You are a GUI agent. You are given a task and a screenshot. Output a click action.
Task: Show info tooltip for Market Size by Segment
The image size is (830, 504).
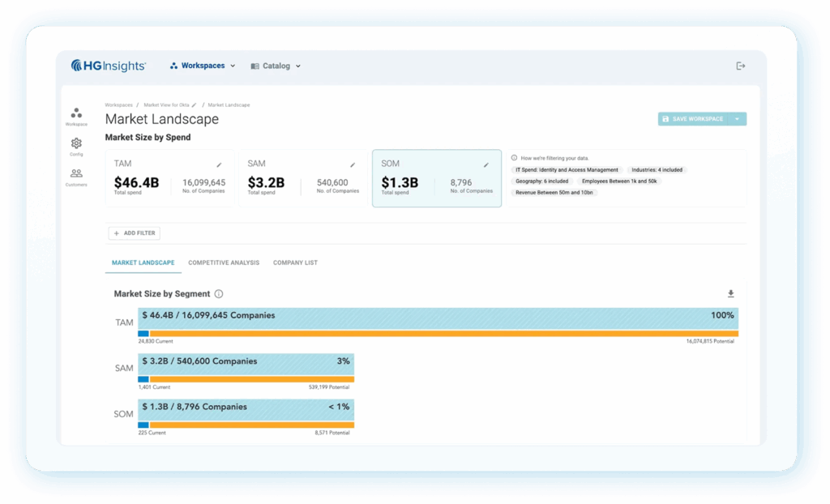(219, 294)
